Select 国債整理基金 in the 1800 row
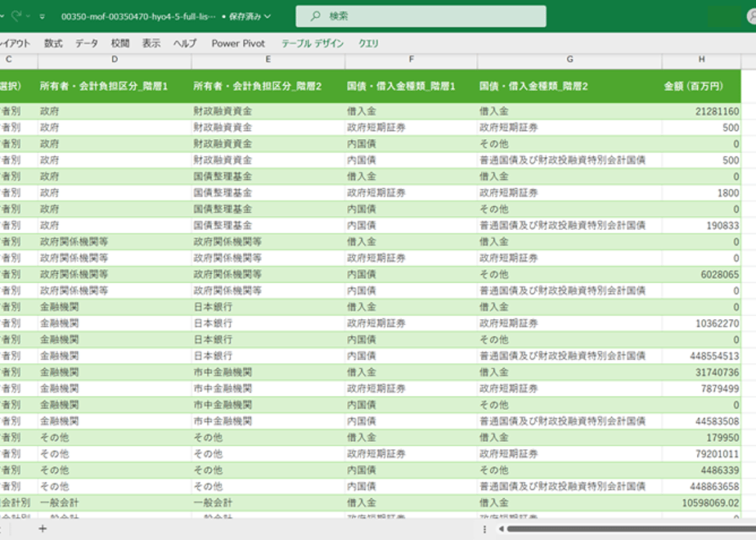The image size is (756, 540). pyautogui.click(x=268, y=193)
